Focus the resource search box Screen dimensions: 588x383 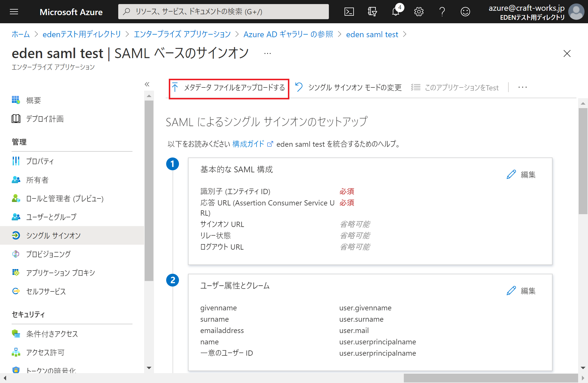click(223, 12)
